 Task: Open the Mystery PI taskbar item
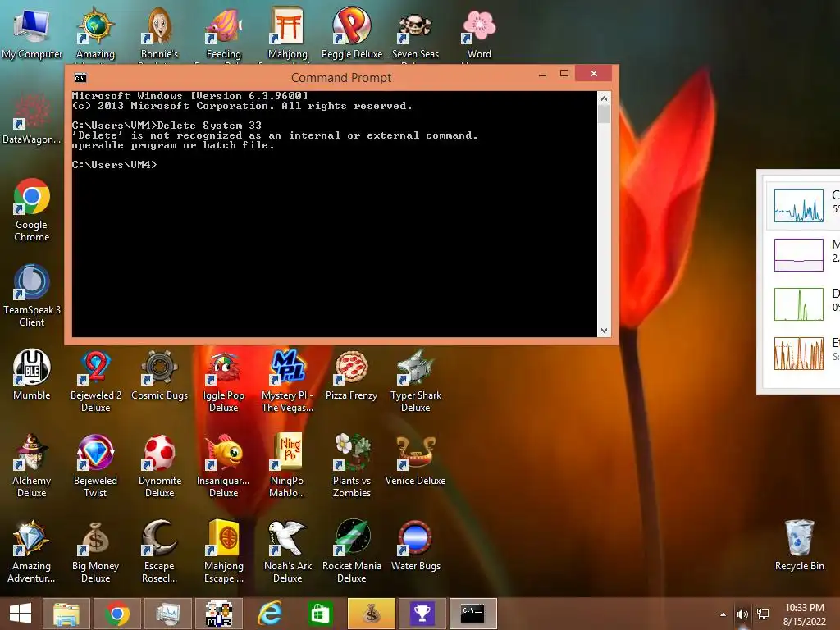pyautogui.click(x=219, y=614)
